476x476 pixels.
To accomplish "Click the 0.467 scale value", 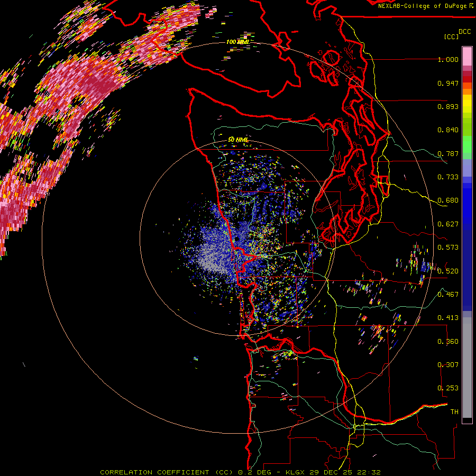I will tap(448, 294).
